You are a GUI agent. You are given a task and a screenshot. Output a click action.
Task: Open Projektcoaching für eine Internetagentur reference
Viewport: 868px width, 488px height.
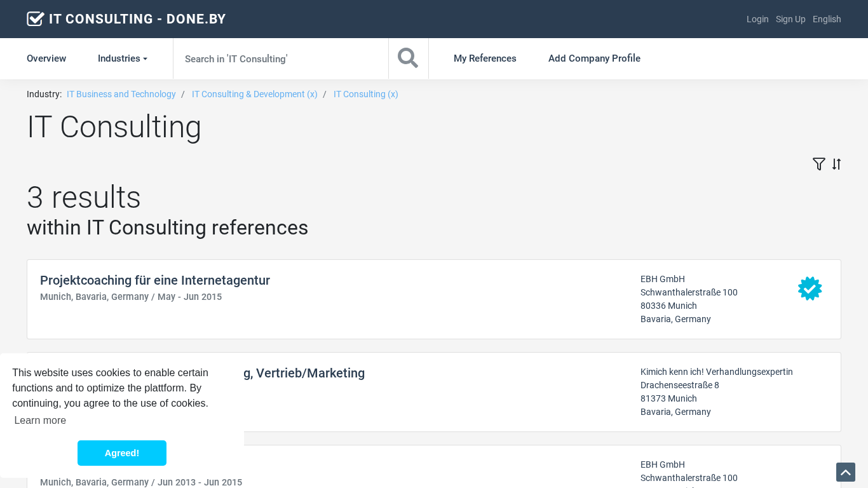coord(155,280)
